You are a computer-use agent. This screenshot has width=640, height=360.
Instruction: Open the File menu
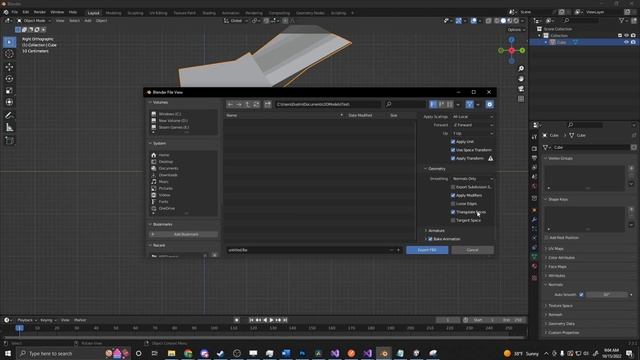(x=15, y=12)
